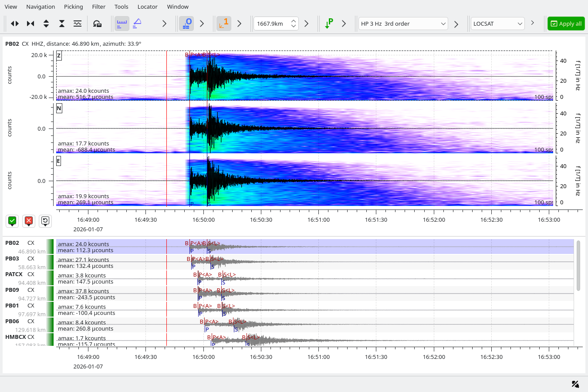Image resolution: width=588 pixels, height=392 pixels.
Task: Toggle the orange number 1 axis button
Action: point(224,24)
